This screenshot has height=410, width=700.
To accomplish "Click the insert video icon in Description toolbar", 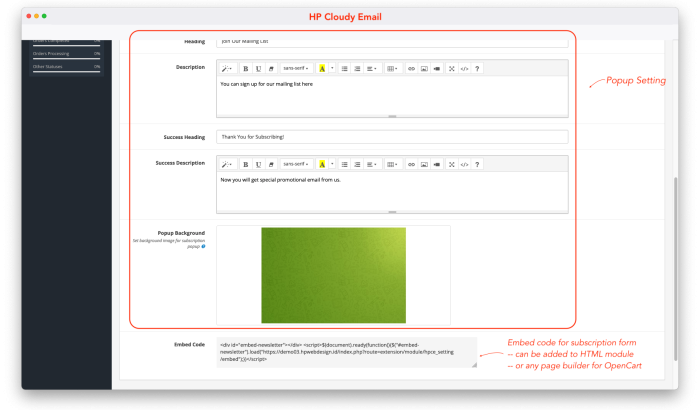I will [x=437, y=68].
